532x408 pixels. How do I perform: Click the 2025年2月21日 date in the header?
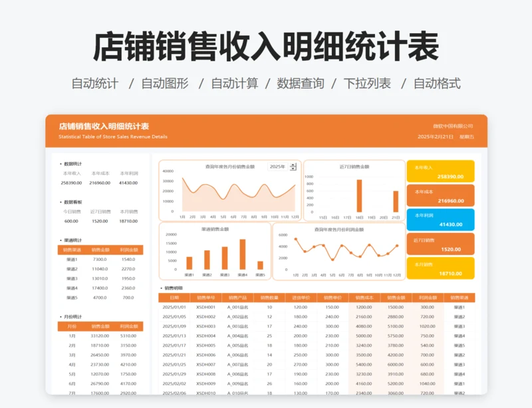[x=436, y=136]
